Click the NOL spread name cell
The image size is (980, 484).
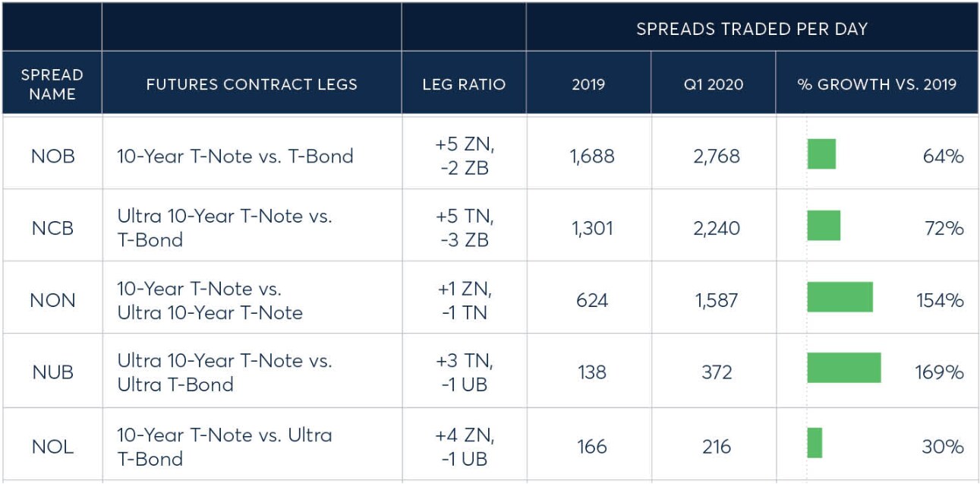click(52, 446)
